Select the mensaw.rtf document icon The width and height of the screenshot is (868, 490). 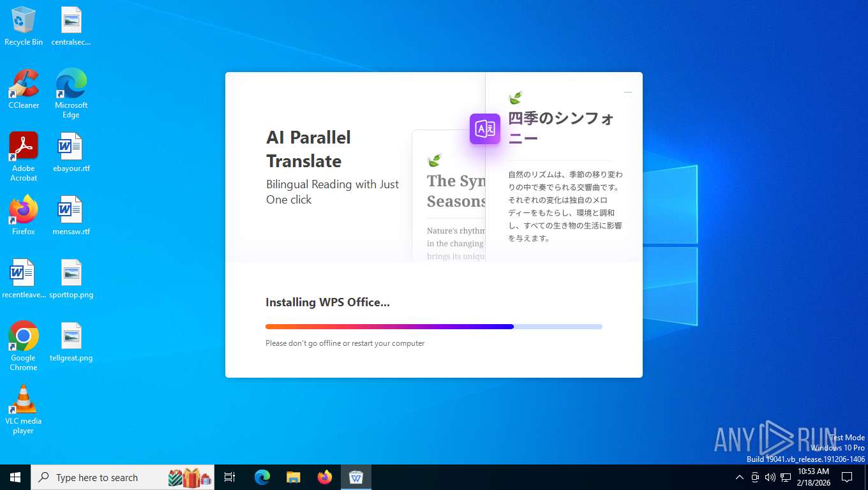[x=71, y=216]
